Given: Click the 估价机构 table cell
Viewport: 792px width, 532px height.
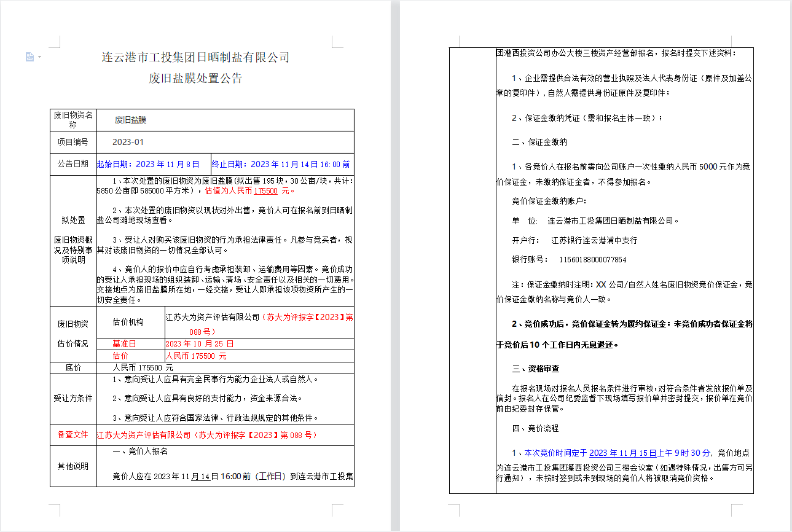Looking at the screenshot, I should [x=128, y=322].
